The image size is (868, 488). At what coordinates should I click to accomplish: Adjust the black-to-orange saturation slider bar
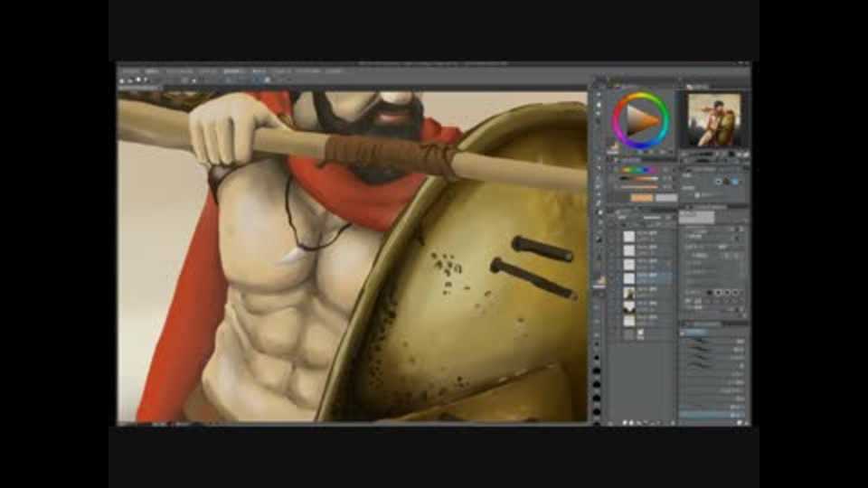tap(637, 179)
